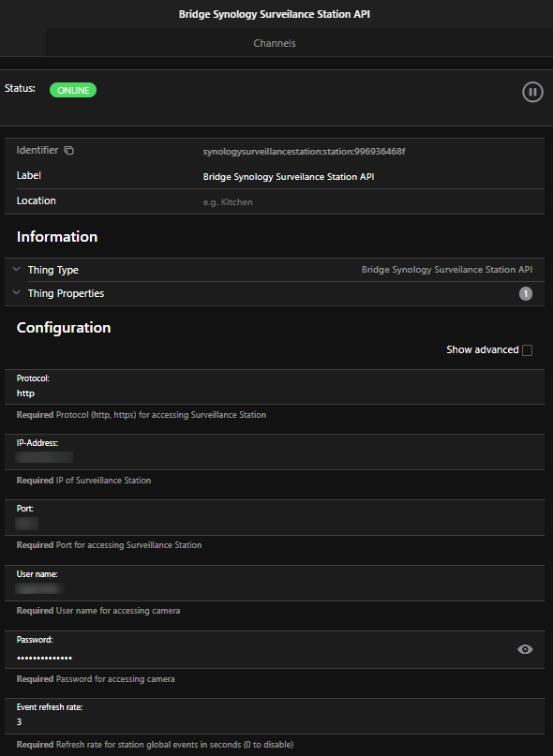Expand the Thing Type row
This screenshot has height=756, width=553.
pos(275,270)
